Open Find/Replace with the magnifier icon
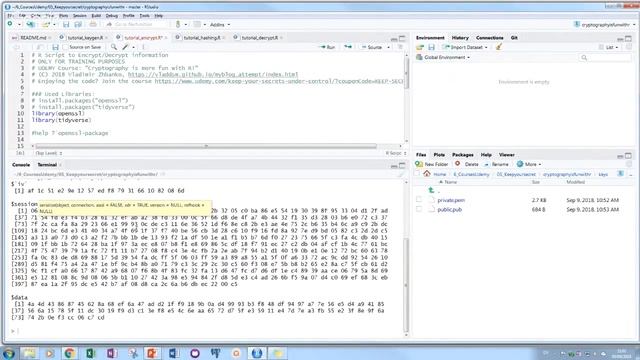The image size is (640, 360). pos(114,47)
